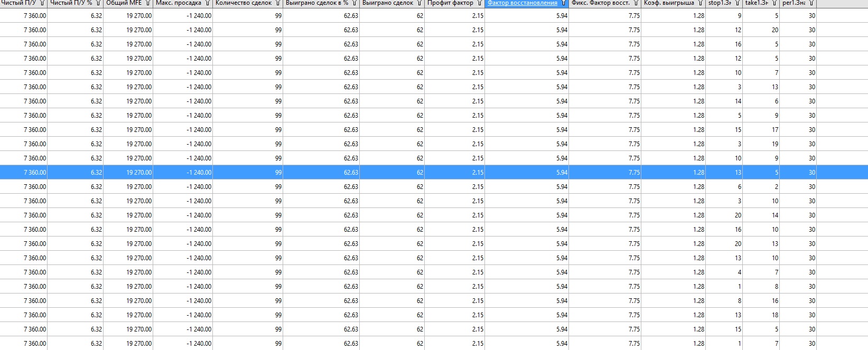Click the stop1 value 6

tap(740, 187)
